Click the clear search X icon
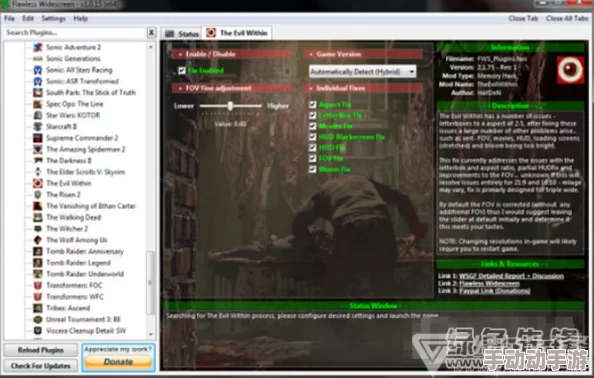 pyautogui.click(x=151, y=33)
